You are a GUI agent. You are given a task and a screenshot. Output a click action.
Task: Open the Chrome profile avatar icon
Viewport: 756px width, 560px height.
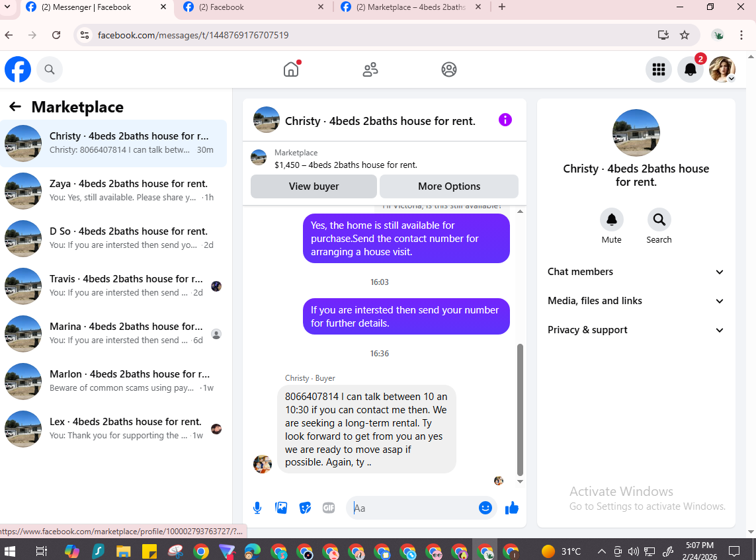[x=718, y=34]
